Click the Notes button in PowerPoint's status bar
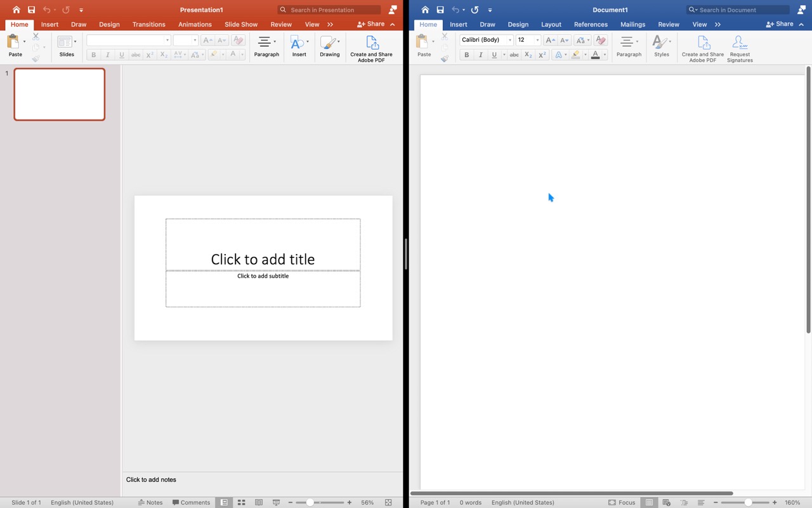Image resolution: width=812 pixels, height=508 pixels. pos(150,502)
